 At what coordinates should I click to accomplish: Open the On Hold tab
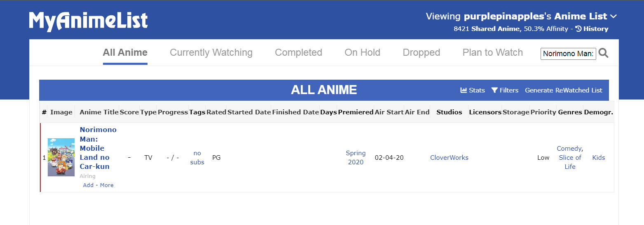pos(362,52)
